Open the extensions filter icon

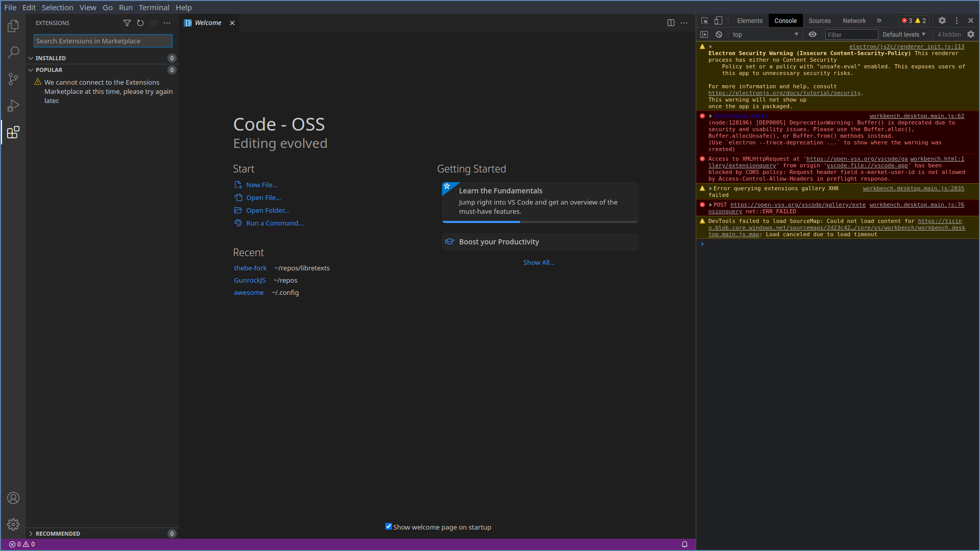click(127, 23)
